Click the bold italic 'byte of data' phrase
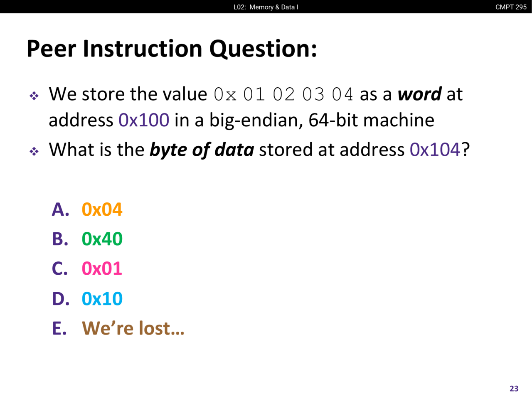Image resolution: width=532 pixels, height=399 pixels. tap(202, 150)
